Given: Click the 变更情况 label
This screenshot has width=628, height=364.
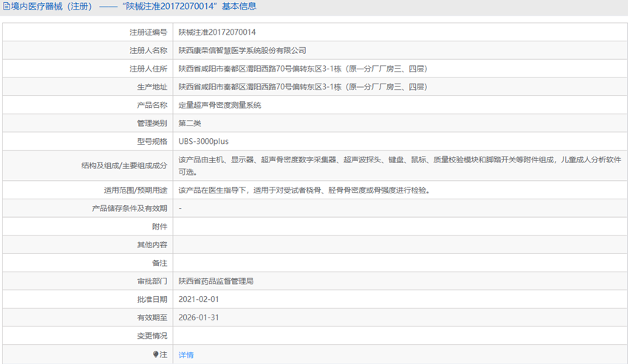Looking at the screenshot, I should click(x=151, y=335).
